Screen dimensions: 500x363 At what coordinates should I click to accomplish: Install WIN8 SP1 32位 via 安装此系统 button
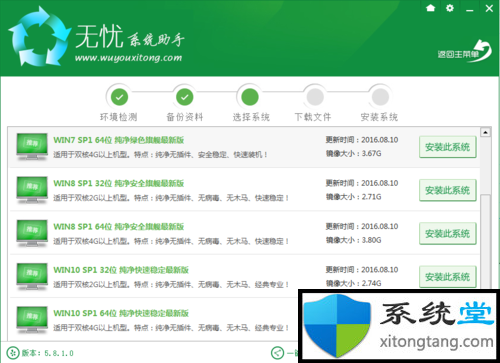(x=448, y=190)
